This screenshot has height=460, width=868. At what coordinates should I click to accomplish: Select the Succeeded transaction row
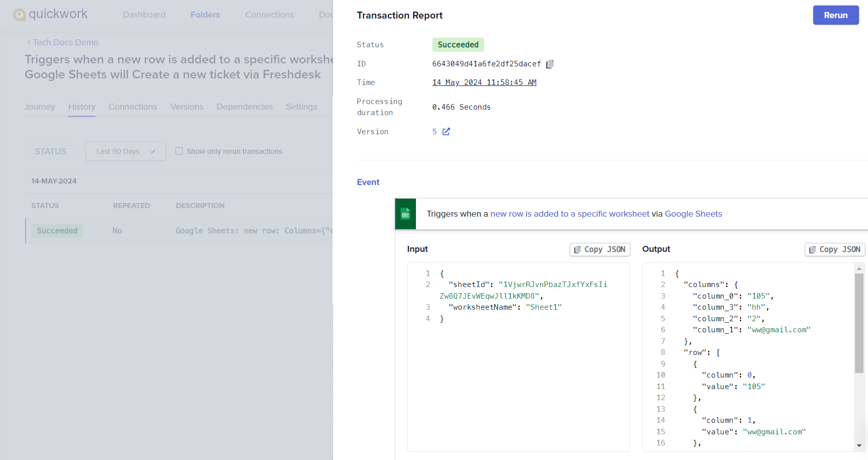tap(179, 231)
